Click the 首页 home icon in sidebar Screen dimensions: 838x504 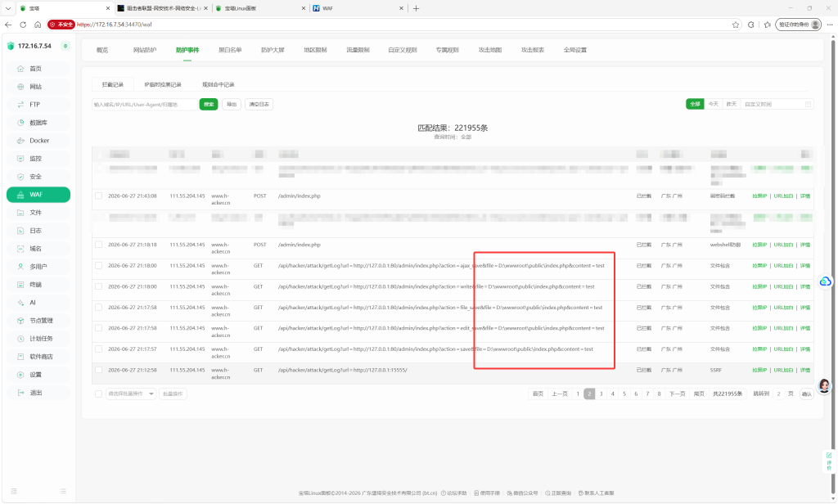tap(20, 69)
